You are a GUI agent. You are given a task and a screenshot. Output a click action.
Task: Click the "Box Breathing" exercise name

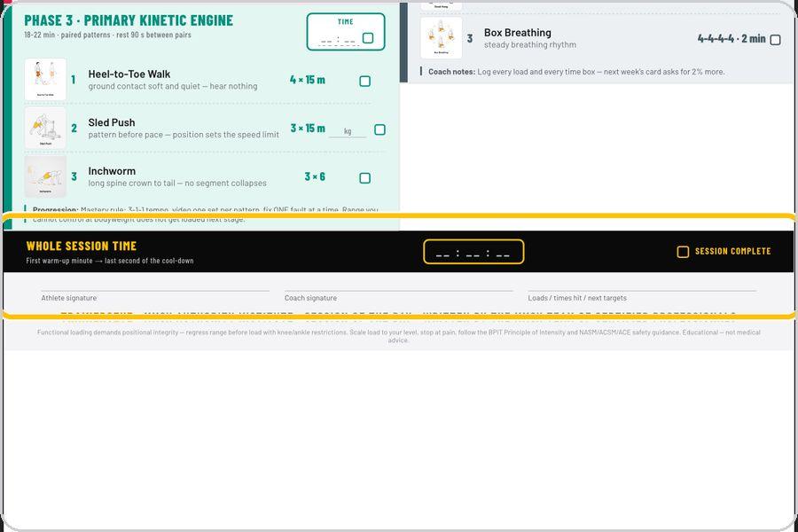(518, 33)
